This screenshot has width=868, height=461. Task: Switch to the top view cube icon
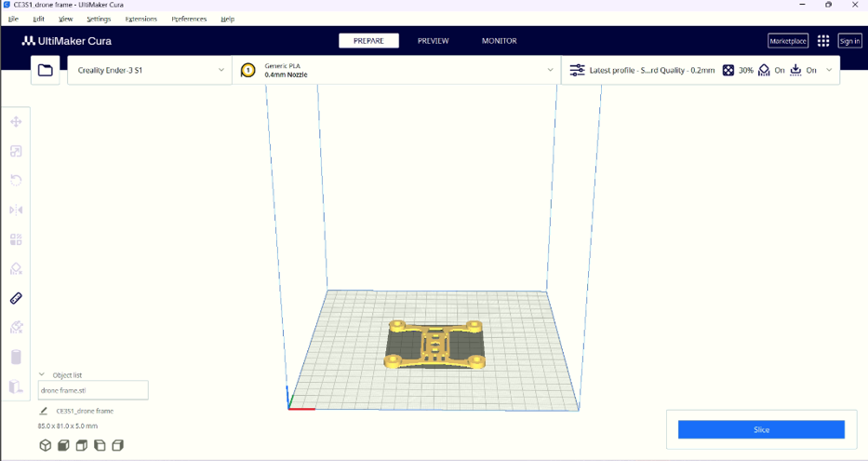81,445
